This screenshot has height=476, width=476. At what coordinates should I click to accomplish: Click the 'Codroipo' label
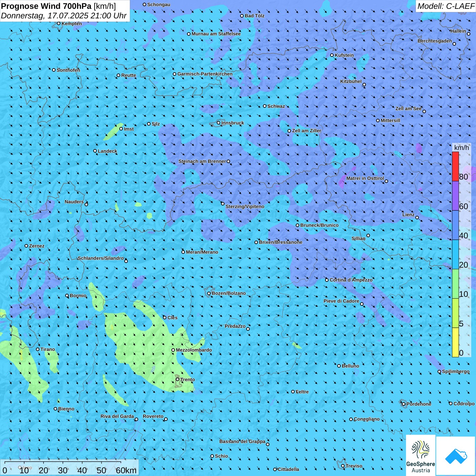pos(464,404)
